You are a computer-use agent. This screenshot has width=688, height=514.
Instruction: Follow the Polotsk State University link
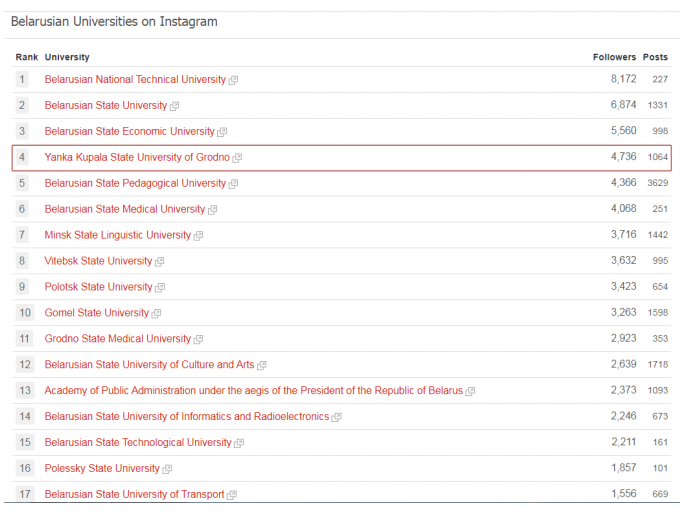point(98,287)
